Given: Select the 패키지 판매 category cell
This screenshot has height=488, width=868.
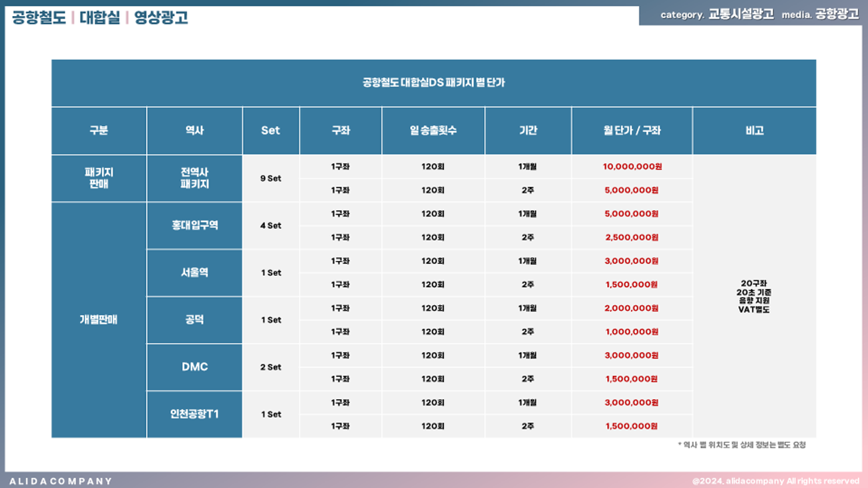Looking at the screenshot, I should tap(99, 178).
